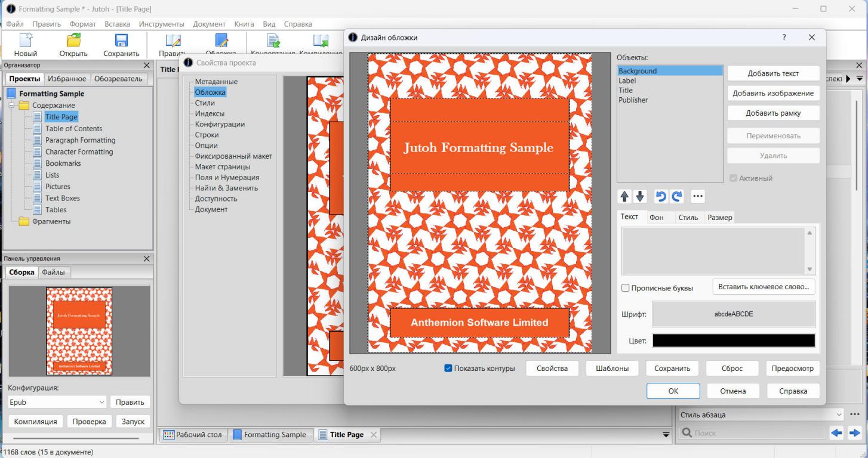
Task: Click the redo icon in cover designer
Action: (x=676, y=196)
